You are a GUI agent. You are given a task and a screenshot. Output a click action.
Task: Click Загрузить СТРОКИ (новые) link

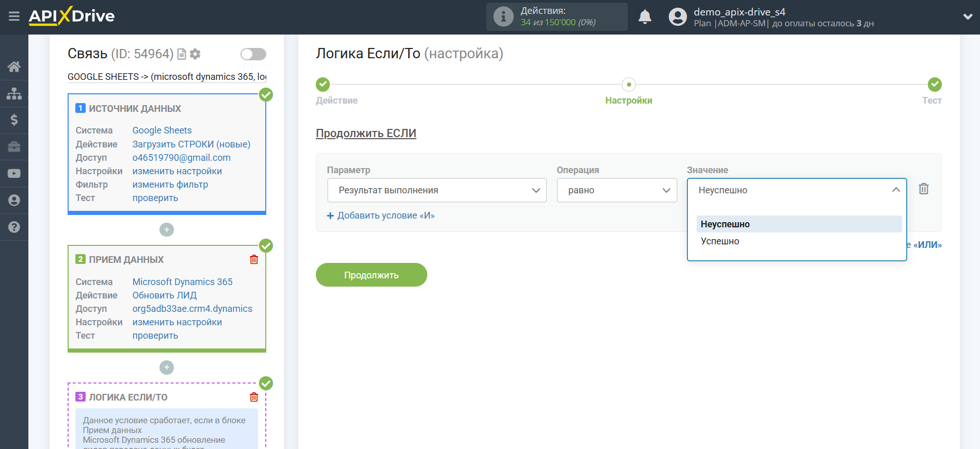(x=191, y=144)
